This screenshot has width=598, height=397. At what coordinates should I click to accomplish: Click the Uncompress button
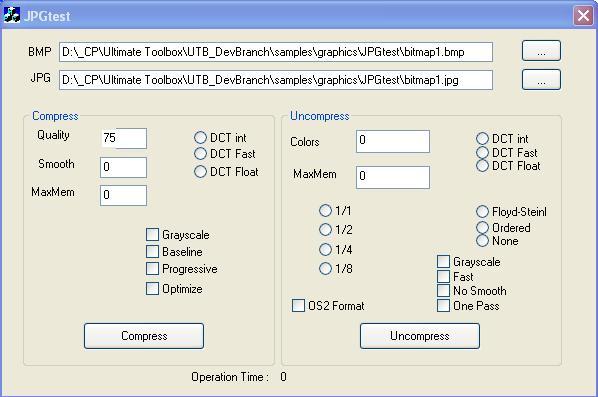(420, 336)
